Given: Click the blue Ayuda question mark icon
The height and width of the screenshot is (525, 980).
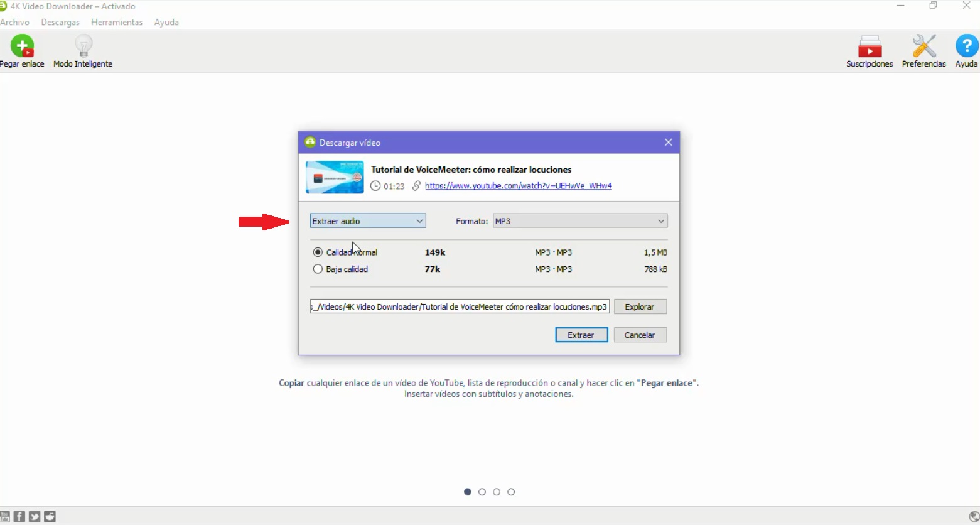Looking at the screenshot, I should [x=966, y=46].
